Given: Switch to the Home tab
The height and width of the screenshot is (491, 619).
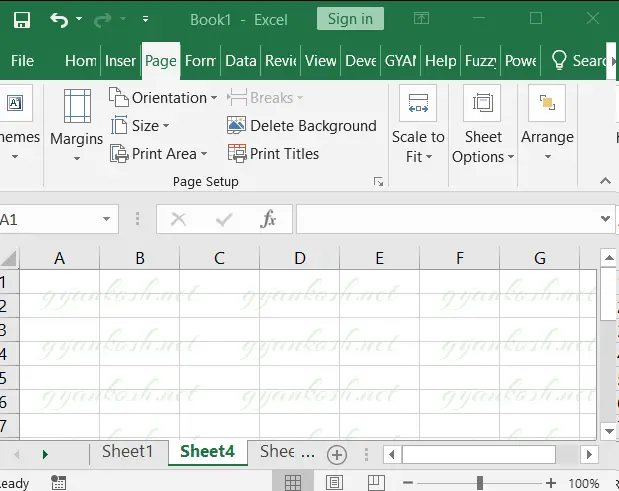Looking at the screenshot, I should [x=81, y=61].
